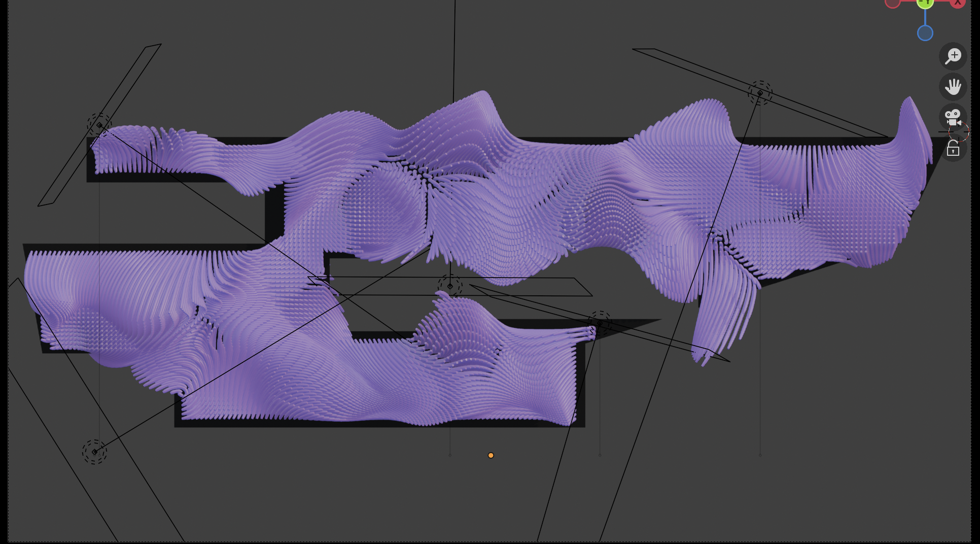The image size is (980, 544).
Task: Click the red X axis gizmo ball
Action: (x=958, y=3)
